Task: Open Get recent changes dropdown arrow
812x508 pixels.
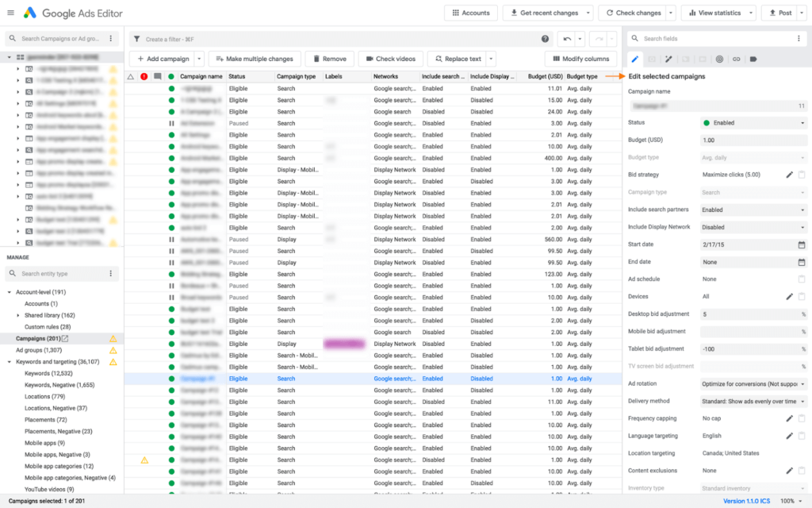Action: pos(588,13)
